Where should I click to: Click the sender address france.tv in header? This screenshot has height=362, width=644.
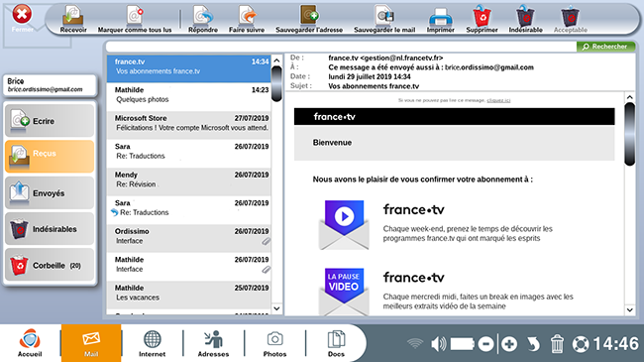pos(385,58)
